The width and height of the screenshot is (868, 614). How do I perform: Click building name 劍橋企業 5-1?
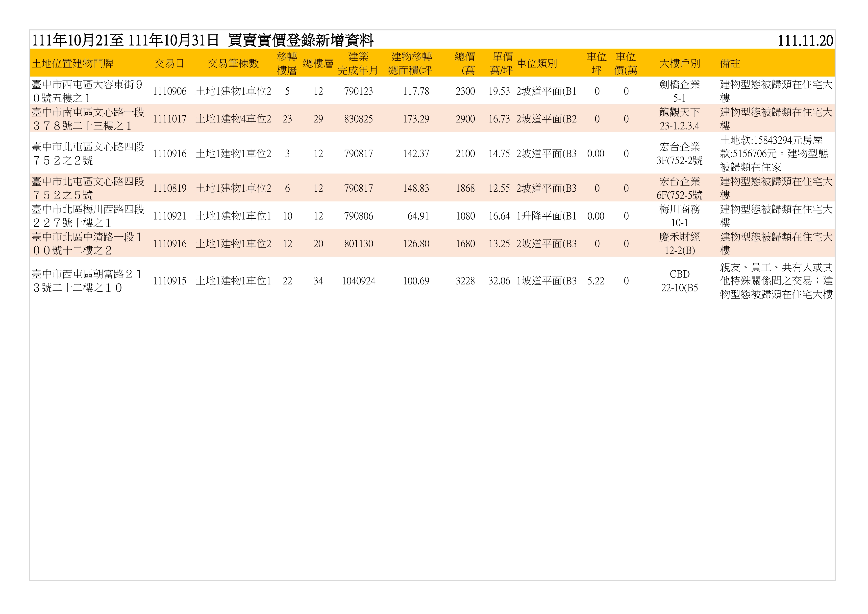tap(680, 91)
